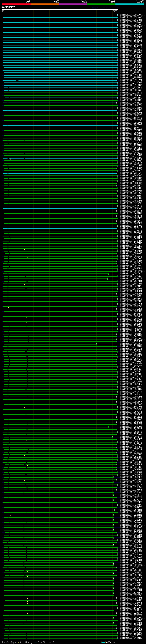Open hit UniRef100_Q56W62

pos(131,22)
